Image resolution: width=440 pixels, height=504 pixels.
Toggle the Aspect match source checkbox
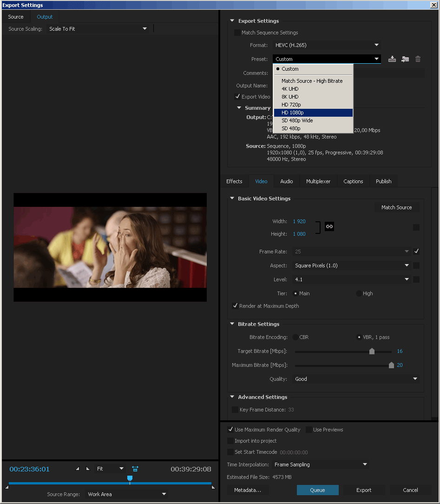[x=416, y=265]
